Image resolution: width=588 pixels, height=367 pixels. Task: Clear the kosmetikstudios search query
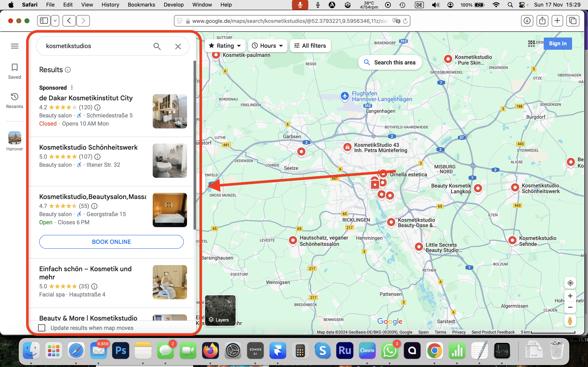(178, 46)
